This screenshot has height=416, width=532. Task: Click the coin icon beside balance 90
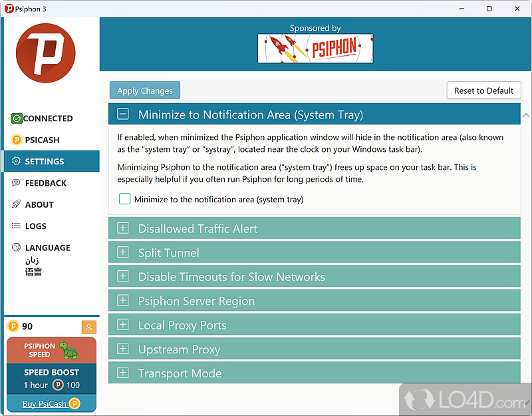coord(13,326)
